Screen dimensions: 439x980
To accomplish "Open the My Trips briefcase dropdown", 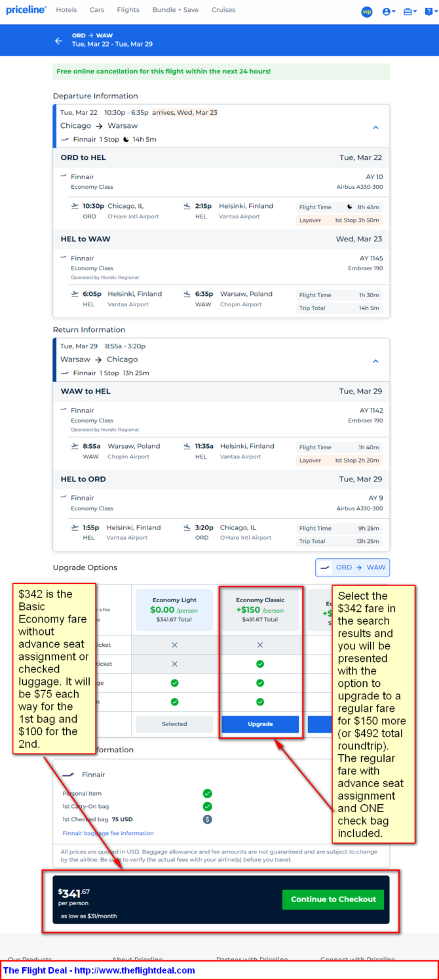I will click(410, 12).
